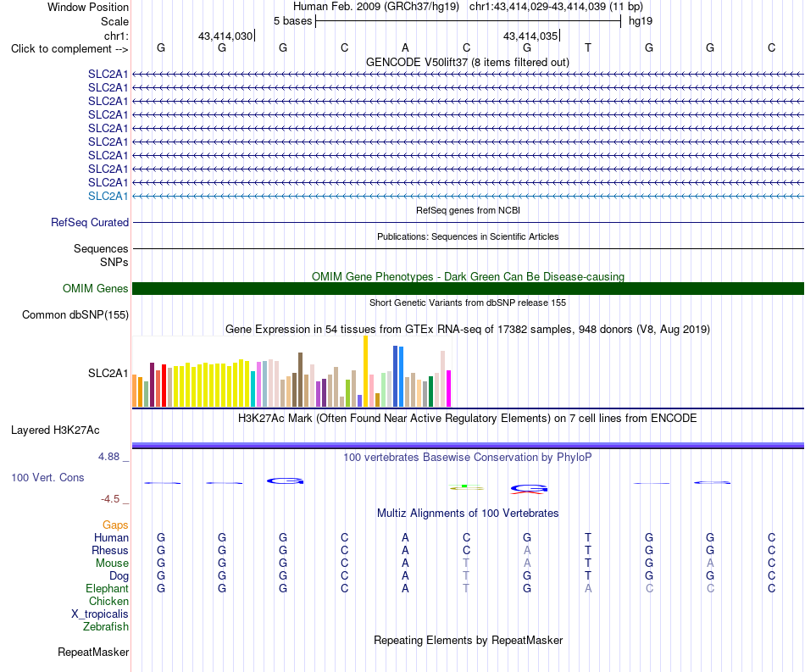This screenshot has width=805, height=672.
Task: Open 'Short Genetic Variants from dbSNP' title
Action: tap(468, 303)
